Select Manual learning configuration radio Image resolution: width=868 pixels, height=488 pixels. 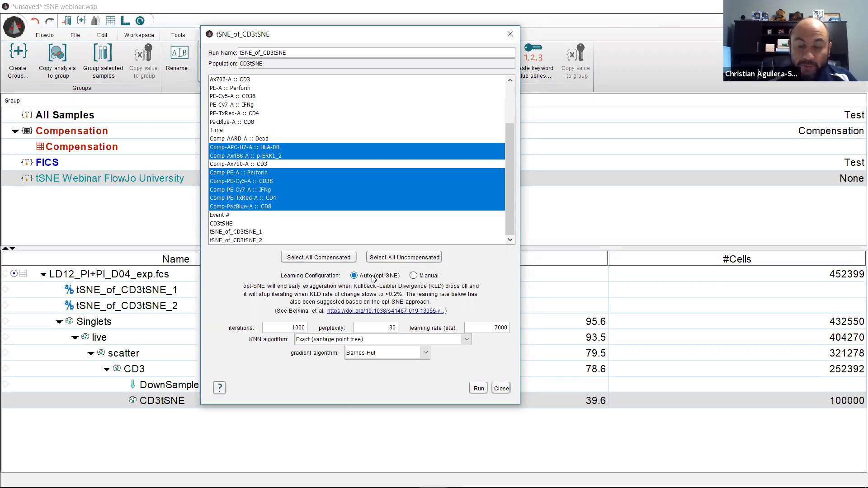click(413, 275)
